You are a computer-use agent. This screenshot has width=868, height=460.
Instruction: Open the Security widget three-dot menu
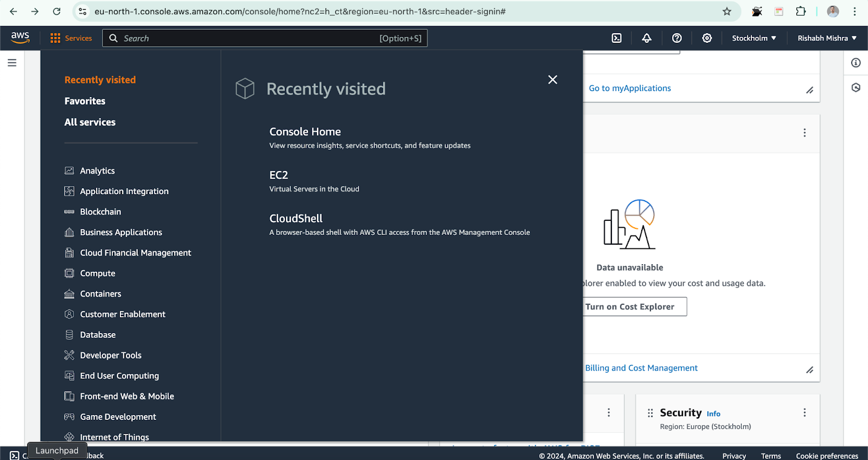[805, 413]
